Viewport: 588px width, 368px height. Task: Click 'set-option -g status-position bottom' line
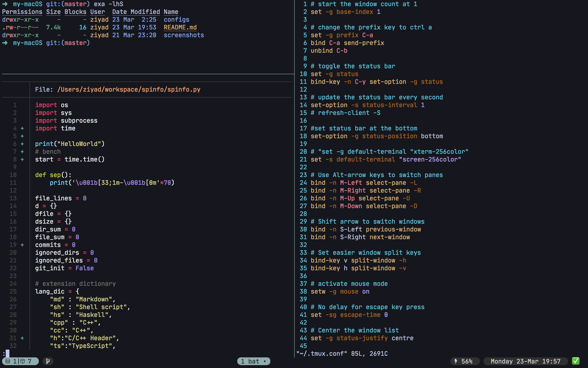pos(377,136)
